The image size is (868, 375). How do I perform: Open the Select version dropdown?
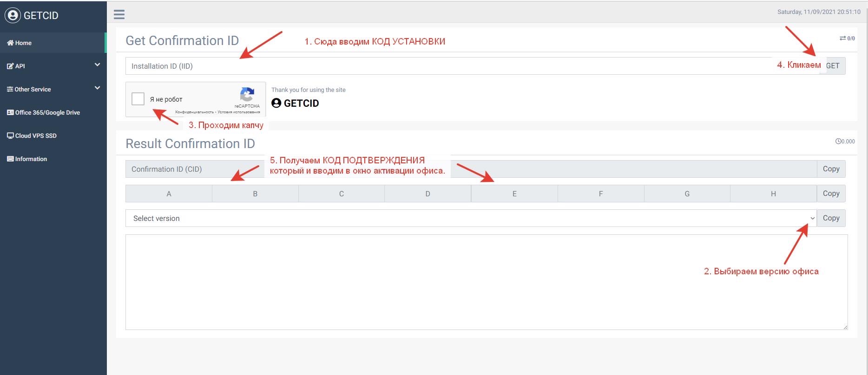point(471,218)
